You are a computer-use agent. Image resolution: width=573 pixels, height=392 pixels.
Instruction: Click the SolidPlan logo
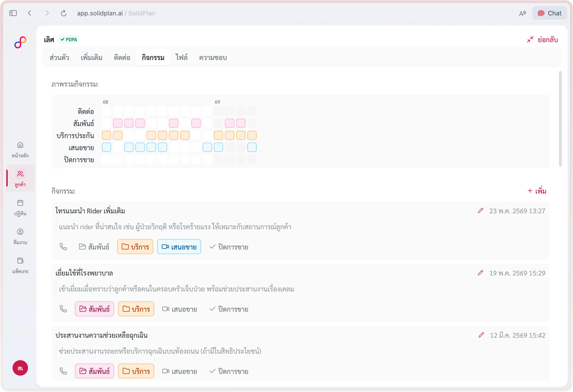(x=20, y=42)
